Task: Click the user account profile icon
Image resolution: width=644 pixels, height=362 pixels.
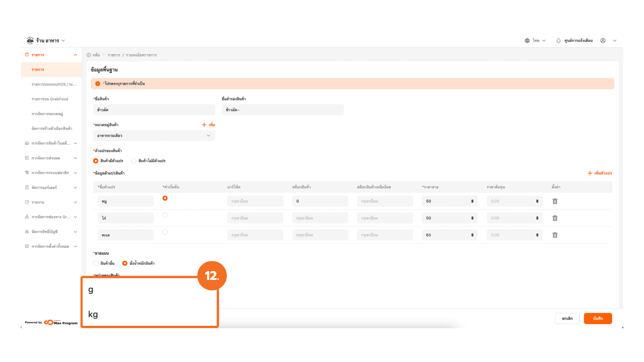Action: (603, 41)
